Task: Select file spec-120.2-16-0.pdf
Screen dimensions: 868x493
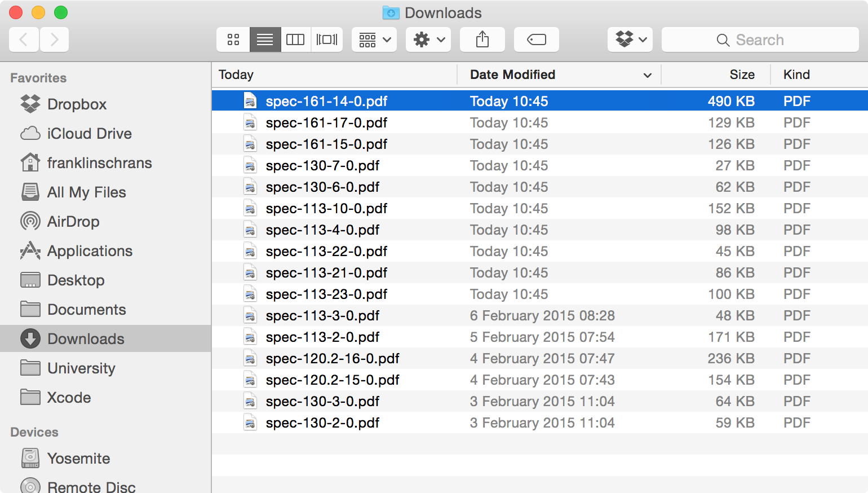Action: tap(540, 358)
